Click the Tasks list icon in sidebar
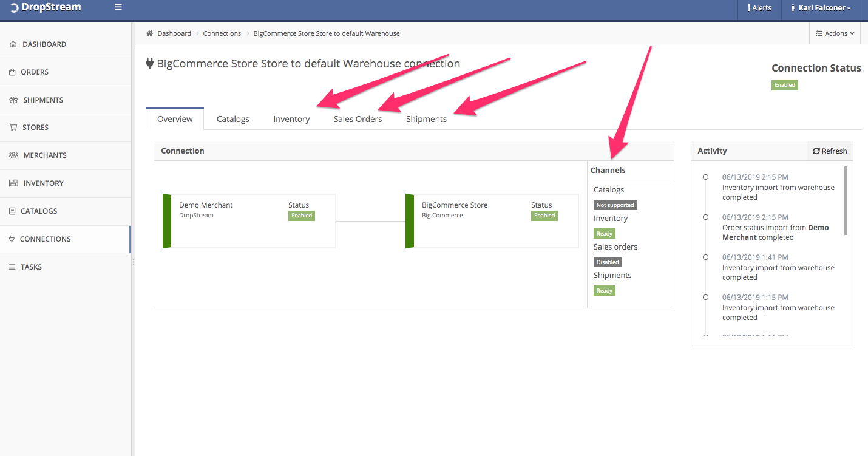Image resolution: width=868 pixels, height=456 pixels. (12, 267)
